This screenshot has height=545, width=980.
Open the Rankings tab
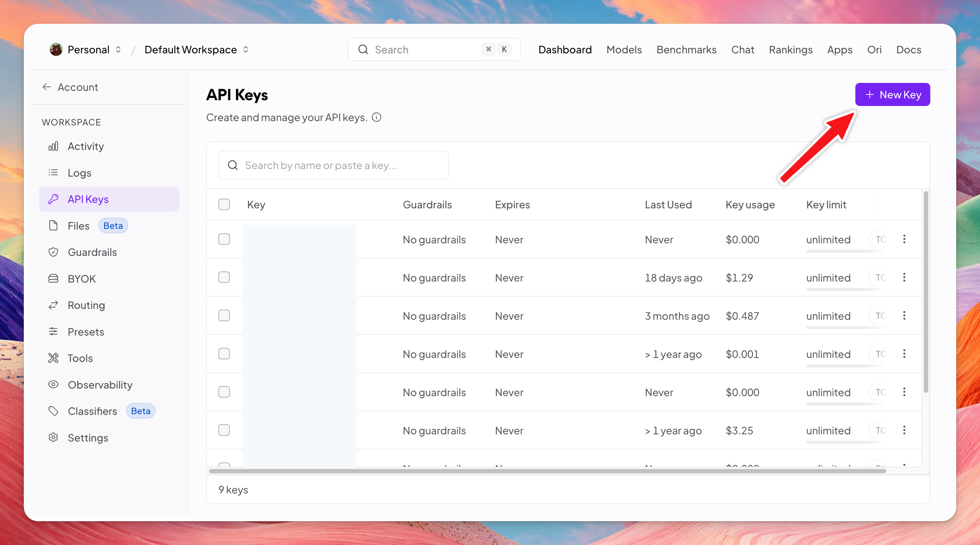click(790, 49)
